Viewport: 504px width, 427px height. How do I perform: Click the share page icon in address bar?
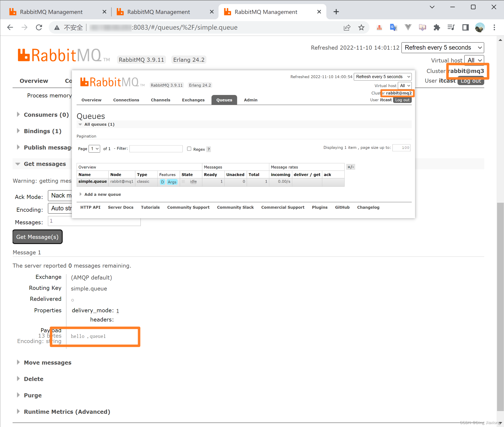[347, 27]
